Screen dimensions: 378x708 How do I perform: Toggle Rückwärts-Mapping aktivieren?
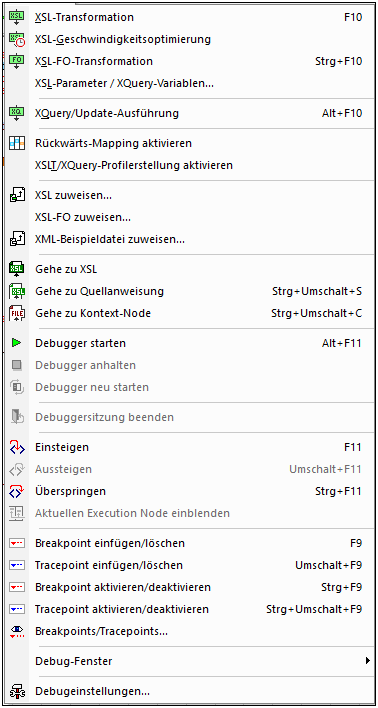coord(189,144)
